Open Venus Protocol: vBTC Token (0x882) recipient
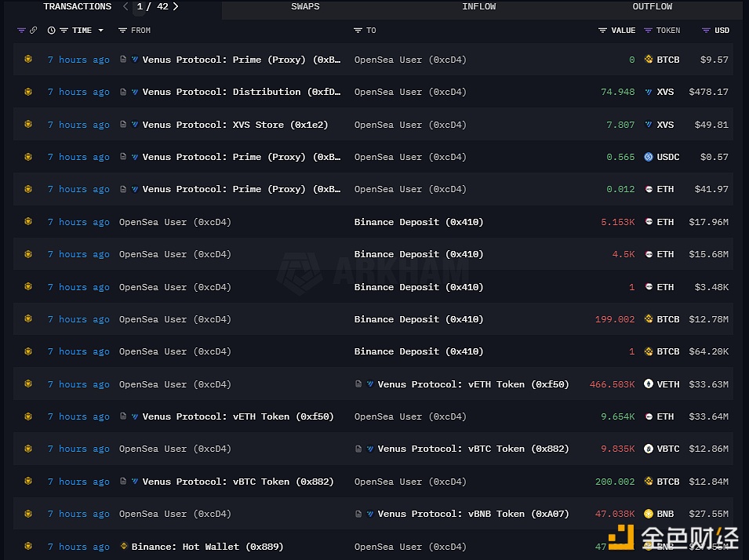The image size is (749, 560). 473,449
